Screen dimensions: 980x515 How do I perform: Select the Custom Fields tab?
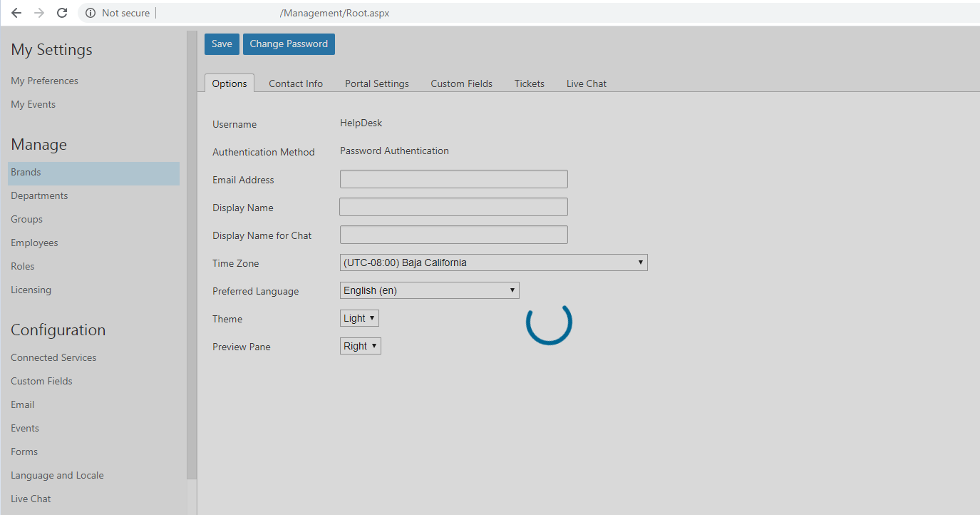tap(461, 83)
